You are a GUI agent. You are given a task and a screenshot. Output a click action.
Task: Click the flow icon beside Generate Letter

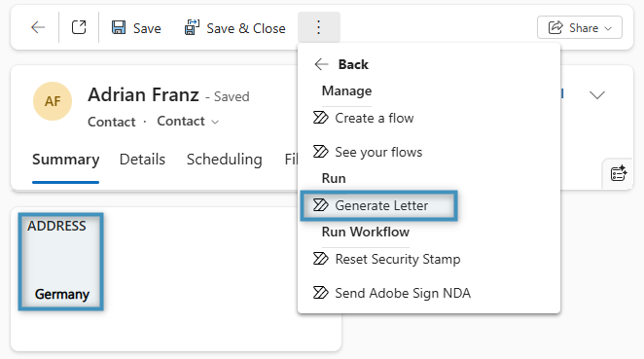320,205
